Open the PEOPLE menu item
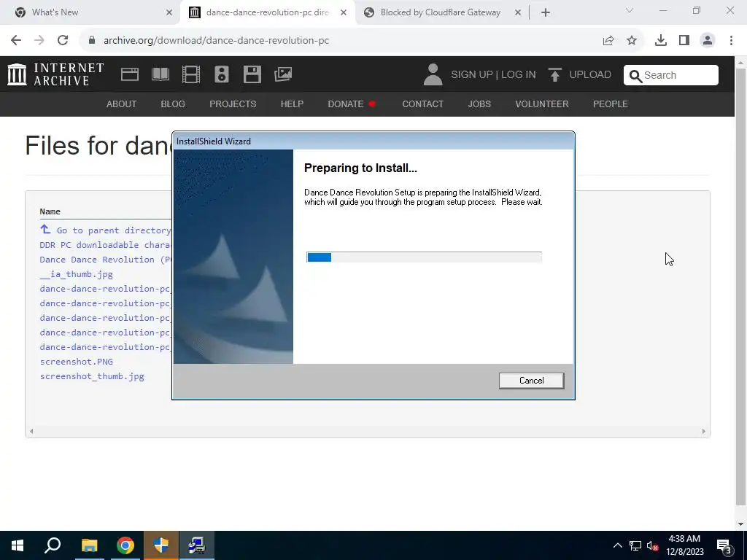Image resolution: width=747 pixels, height=560 pixels. [x=611, y=104]
